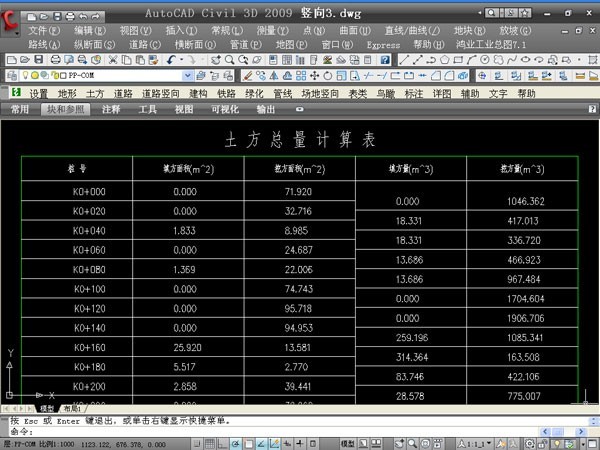
Task: Open the Express menu
Action: (383, 45)
